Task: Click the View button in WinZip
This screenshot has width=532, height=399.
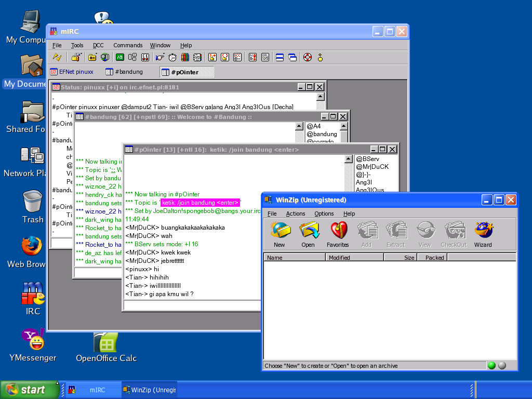Action: 425,234
